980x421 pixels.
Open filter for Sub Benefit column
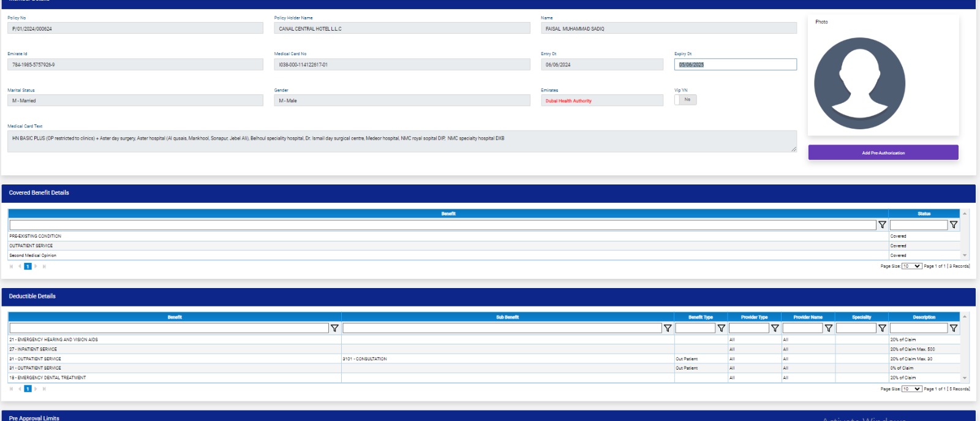668,328
